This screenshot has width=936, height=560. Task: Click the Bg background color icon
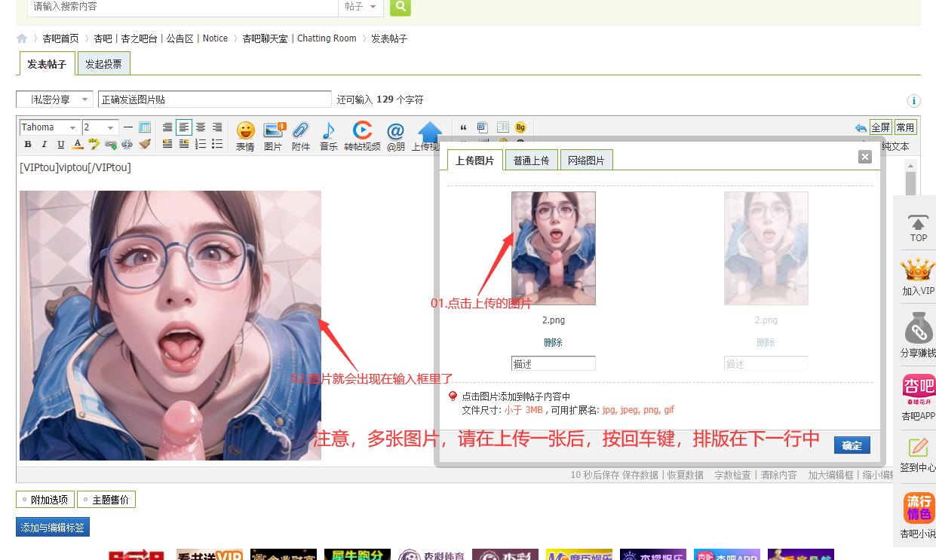coord(520,127)
